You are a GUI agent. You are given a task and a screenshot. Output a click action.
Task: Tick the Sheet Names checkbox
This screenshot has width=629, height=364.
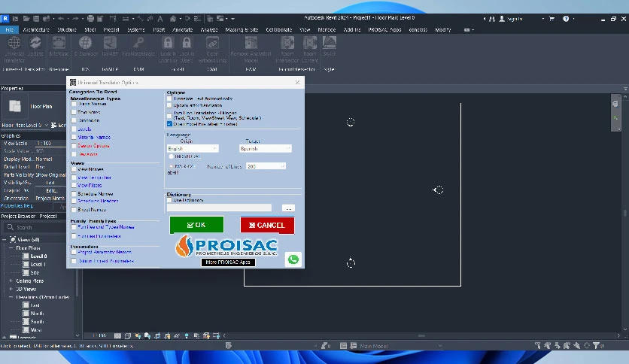point(74,210)
